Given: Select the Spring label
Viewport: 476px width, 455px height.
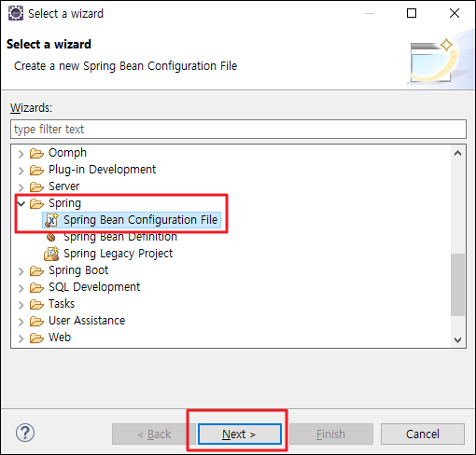Looking at the screenshot, I should tap(64, 203).
